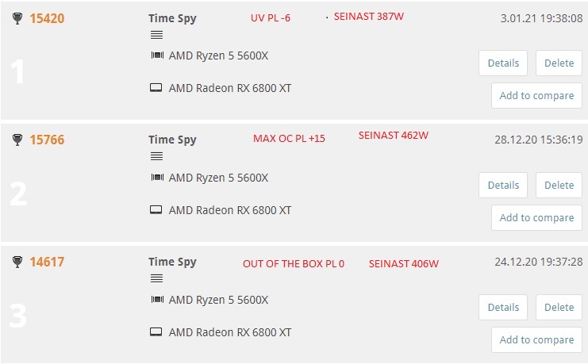Click the GPU monitor icon in result 1
The width and height of the screenshot is (588, 364).
[x=156, y=88]
